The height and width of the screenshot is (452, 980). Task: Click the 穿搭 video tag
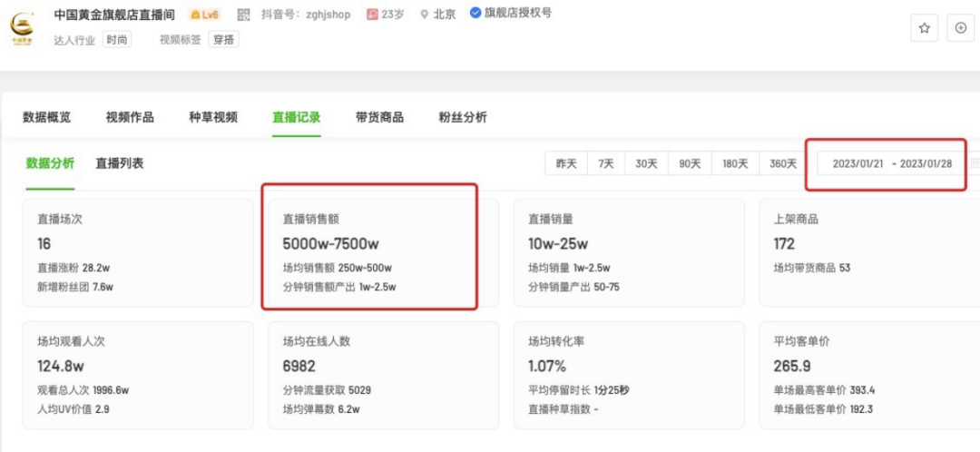pyautogui.click(x=222, y=40)
